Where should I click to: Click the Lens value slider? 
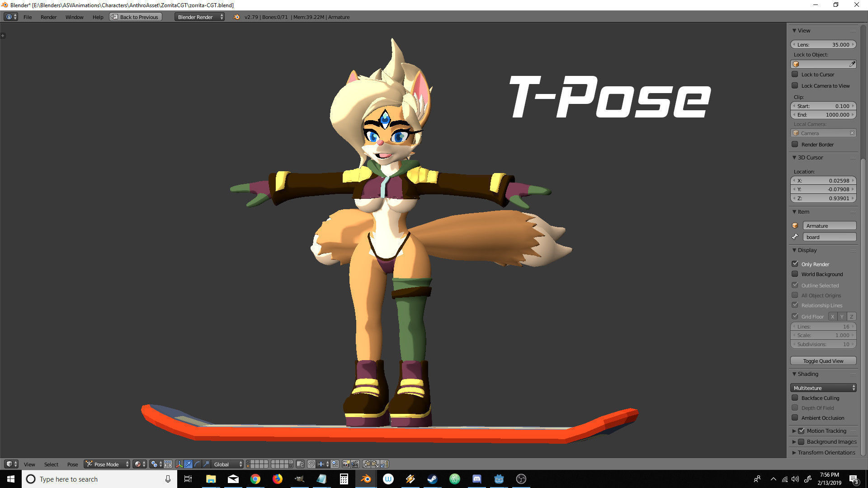(x=823, y=44)
